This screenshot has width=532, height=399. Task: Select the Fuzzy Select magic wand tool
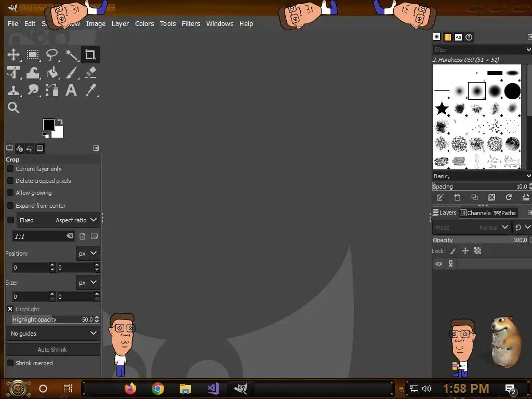coord(72,55)
